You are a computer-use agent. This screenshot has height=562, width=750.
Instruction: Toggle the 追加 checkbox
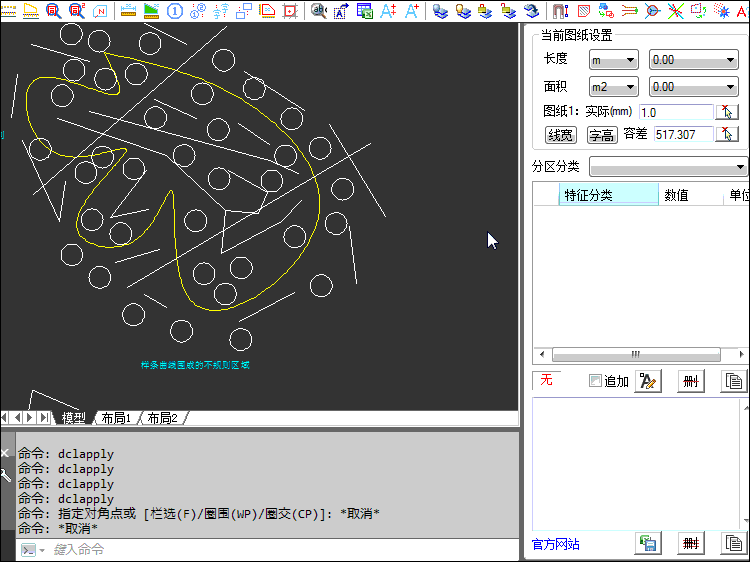point(596,381)
